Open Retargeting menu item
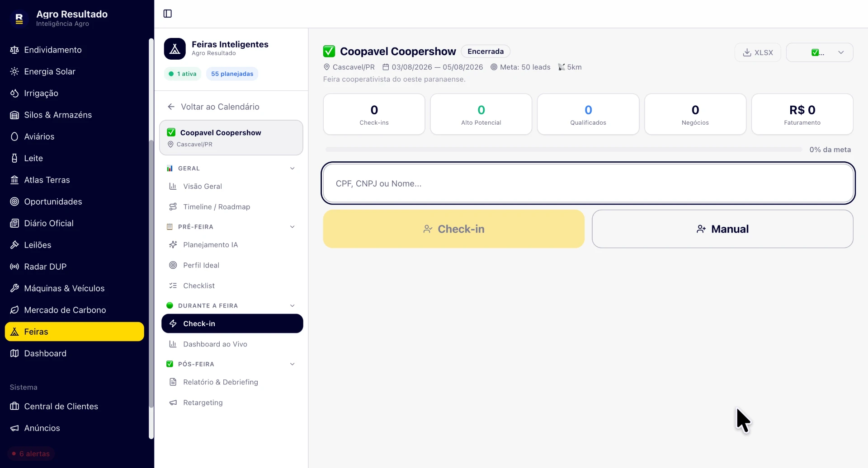Viewport: 868px width, 468px height. (232, 402)
